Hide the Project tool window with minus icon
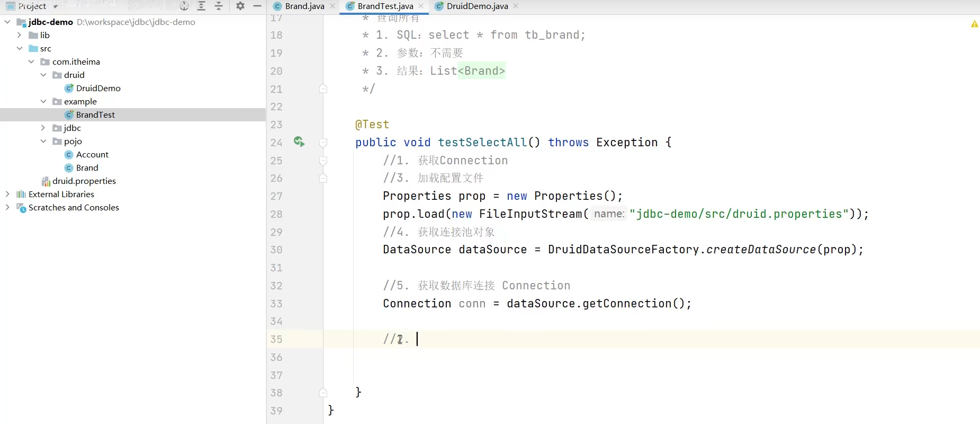The width and height of the screenshot is (980, 424). (257, 6)
